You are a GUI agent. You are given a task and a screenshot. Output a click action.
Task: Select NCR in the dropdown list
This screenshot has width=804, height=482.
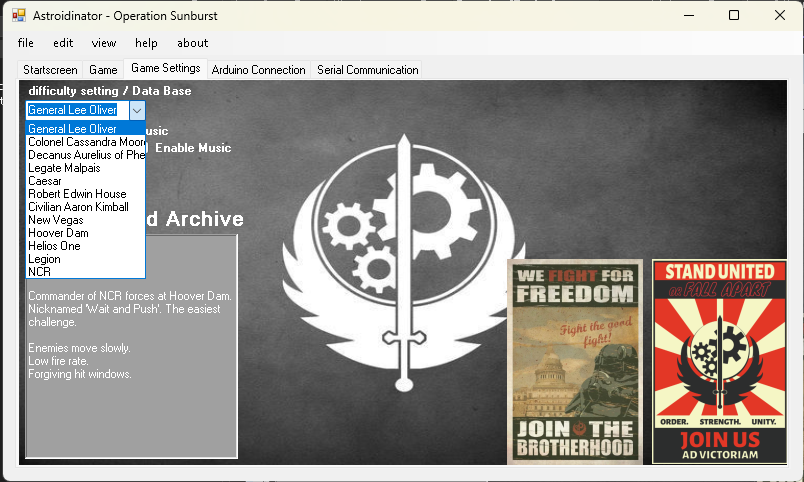(x=86, y=272)
